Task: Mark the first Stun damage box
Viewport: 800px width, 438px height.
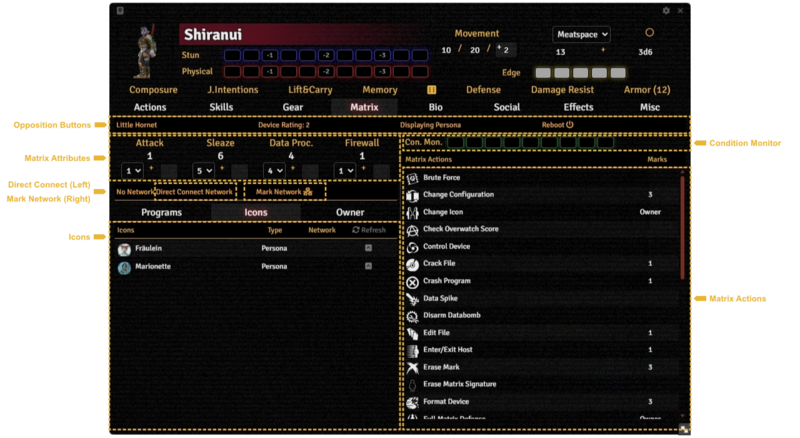Action: click(231, 55)
